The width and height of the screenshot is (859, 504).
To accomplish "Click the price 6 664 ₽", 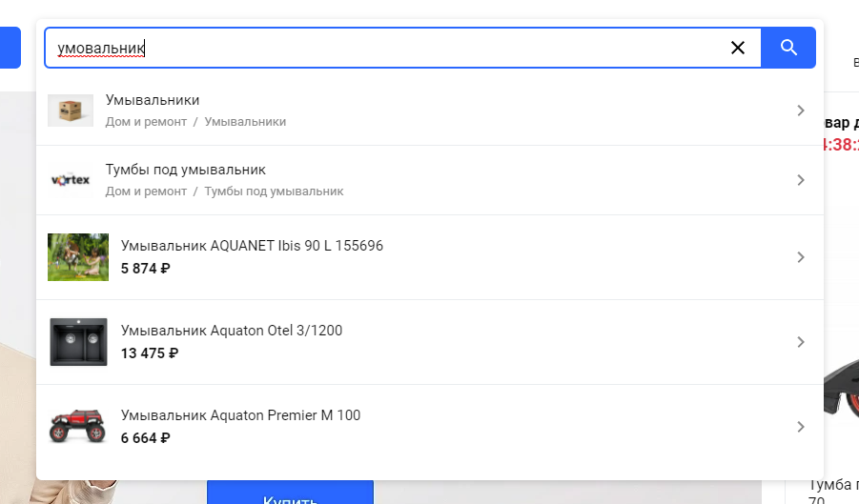I will coord(146,438).
